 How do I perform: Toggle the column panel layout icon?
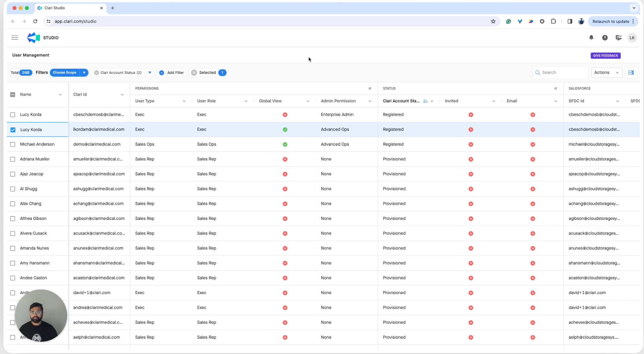(x=631, y=73)
